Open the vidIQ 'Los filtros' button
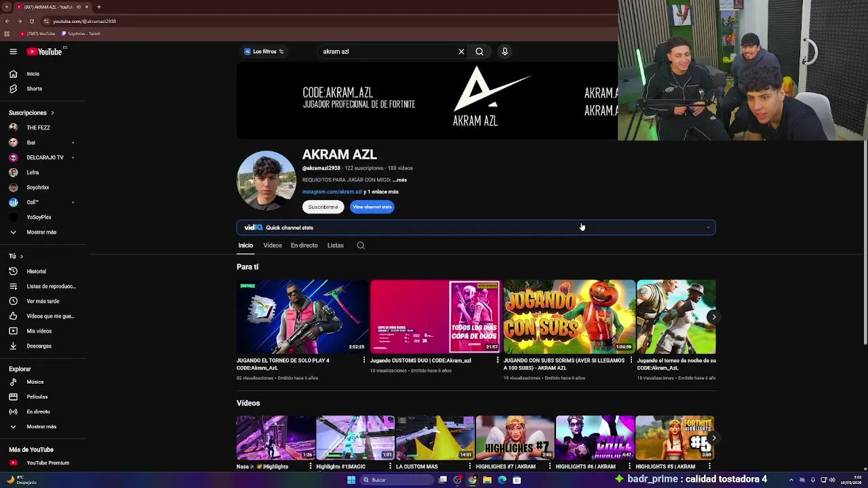Image resolution: width=868 pixels, height=488 pixels. coord(264,52)
